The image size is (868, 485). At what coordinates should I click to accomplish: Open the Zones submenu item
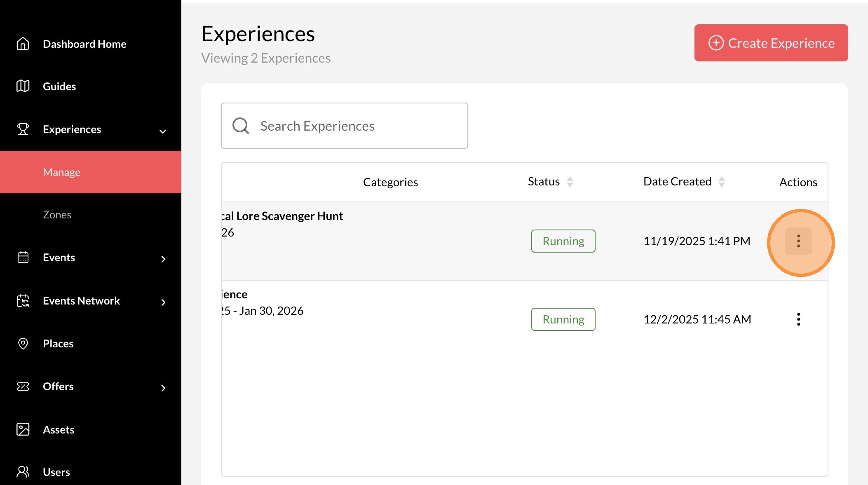tap(57, 215)
